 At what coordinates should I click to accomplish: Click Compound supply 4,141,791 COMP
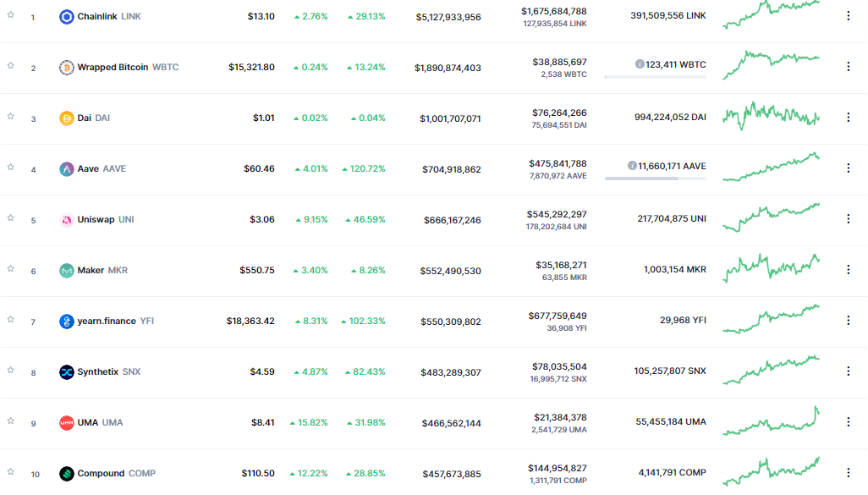[x=672, y=472]
